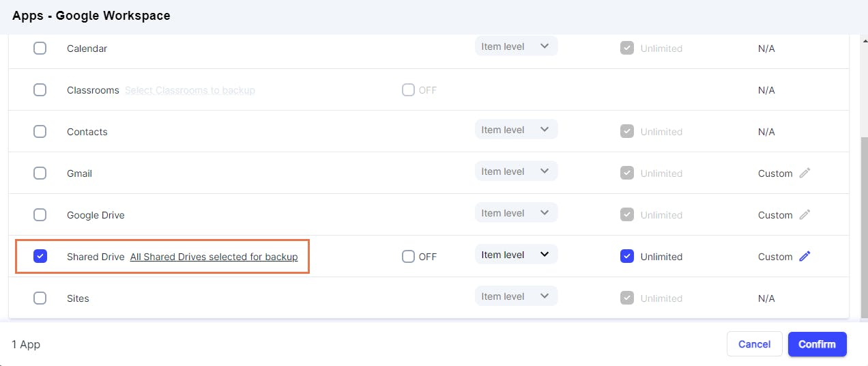Select the Gmail app checkbox

click(x=40, y=173)
